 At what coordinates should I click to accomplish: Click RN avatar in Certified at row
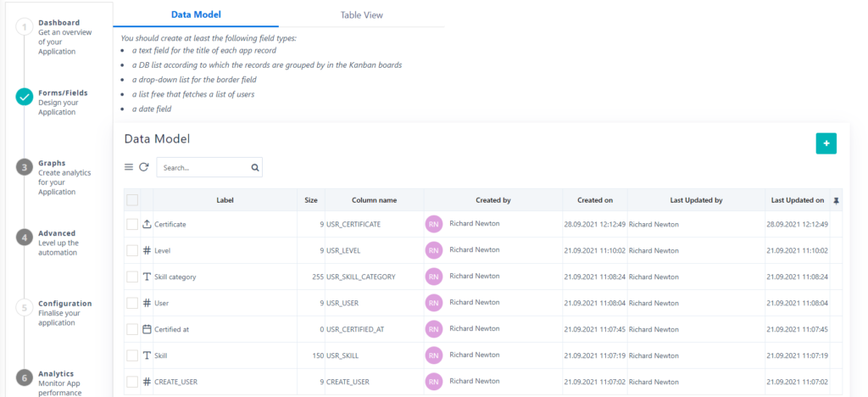pyautogui.click(x=434, y=329)
